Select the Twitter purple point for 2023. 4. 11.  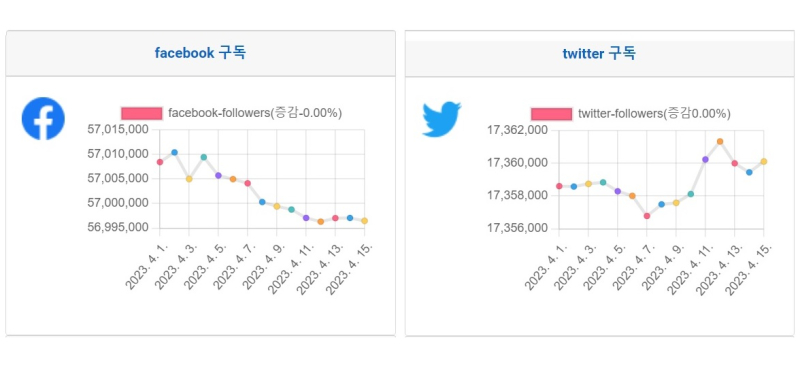coord(705,159)
